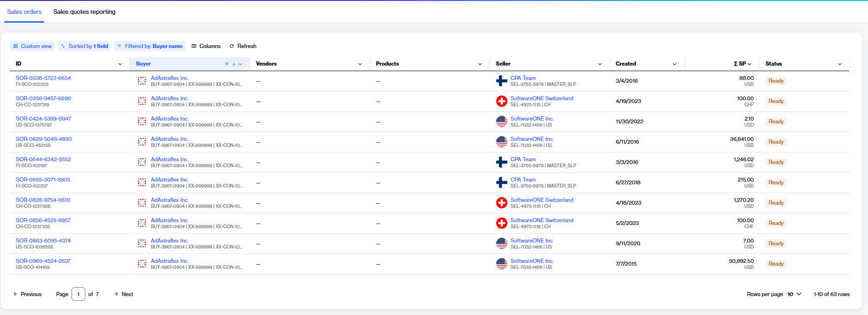
Task: Go to the Next page
Action: [123, 294]
